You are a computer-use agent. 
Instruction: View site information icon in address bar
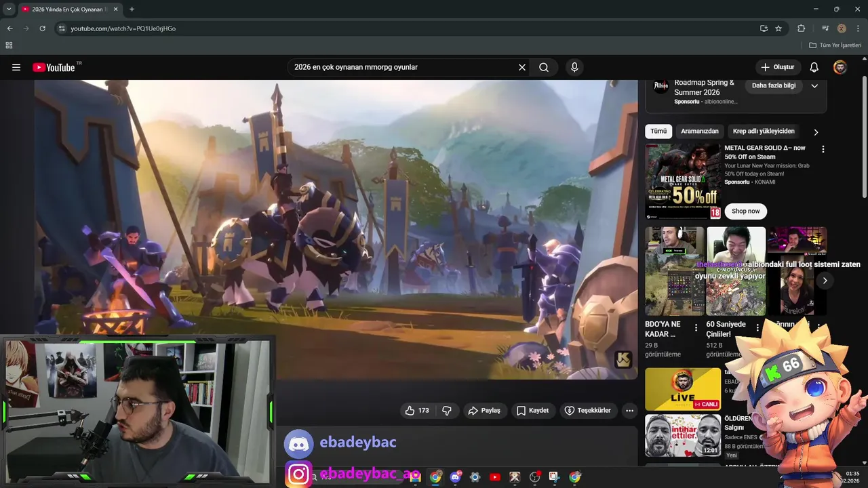(x=62, y=28)
